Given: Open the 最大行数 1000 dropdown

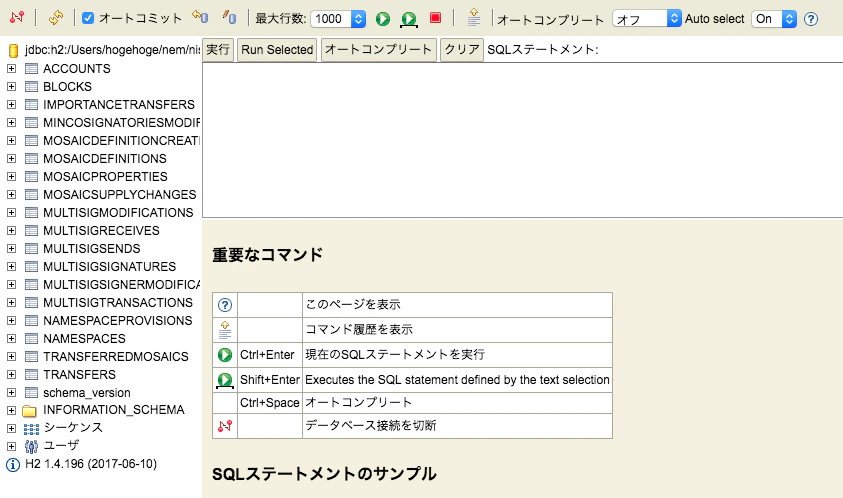Looking at the screenshot, I should click(338, 19).
